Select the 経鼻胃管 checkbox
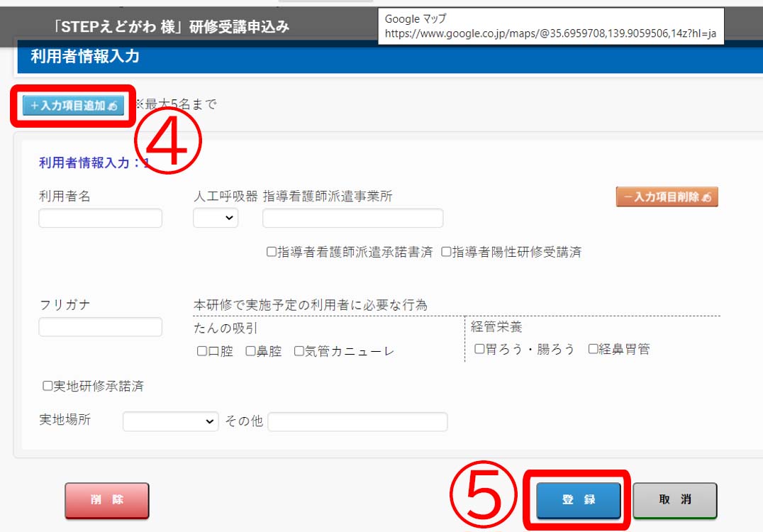Image resolution: width=763 pixels, height=532 pixels. pos(593,348)
